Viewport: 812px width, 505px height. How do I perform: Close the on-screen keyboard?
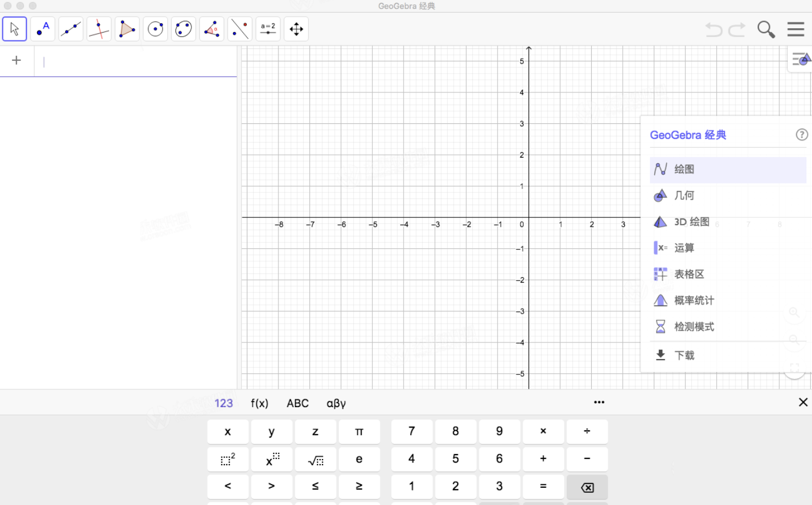click(x=803, y=402)
